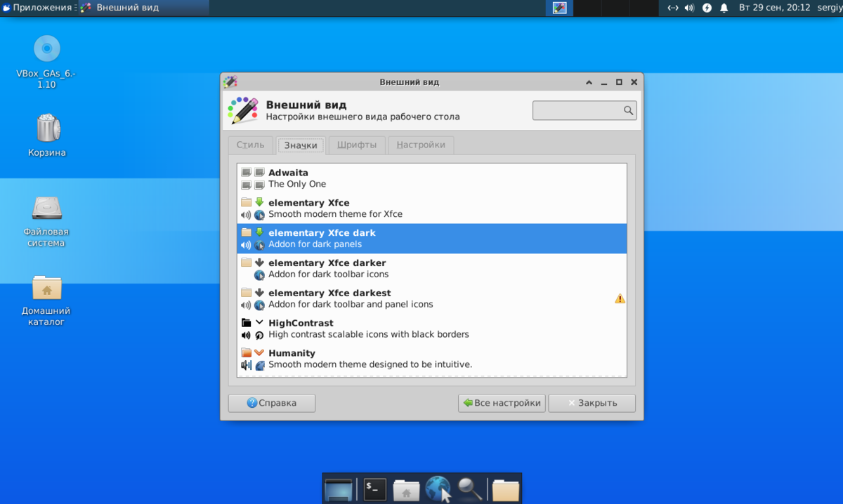Open the power manager tray icon
The height and width of the screenshot is (504, 843).
pos(707,8)
